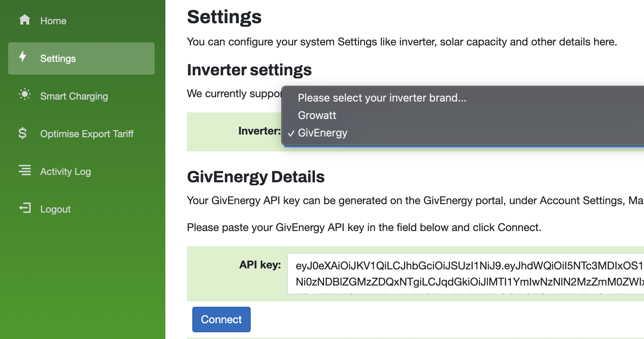Select Logout in the sidebar
The image size is (644, 339).
(81, 209)
